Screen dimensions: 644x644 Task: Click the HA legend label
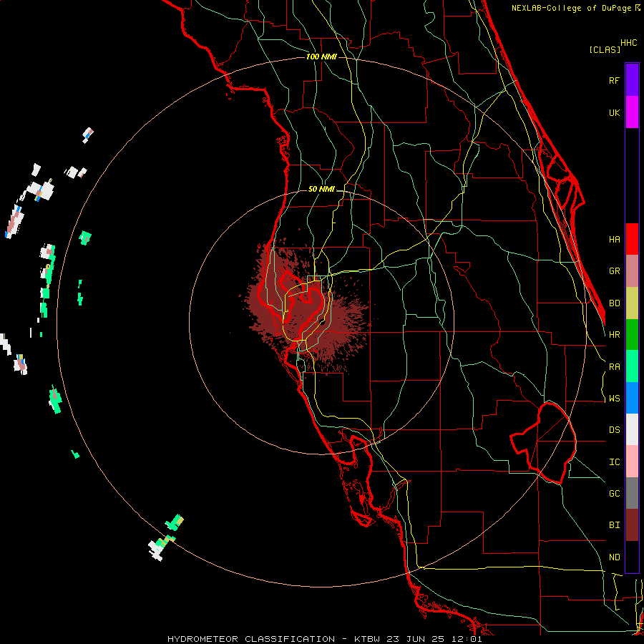(614, 239)
